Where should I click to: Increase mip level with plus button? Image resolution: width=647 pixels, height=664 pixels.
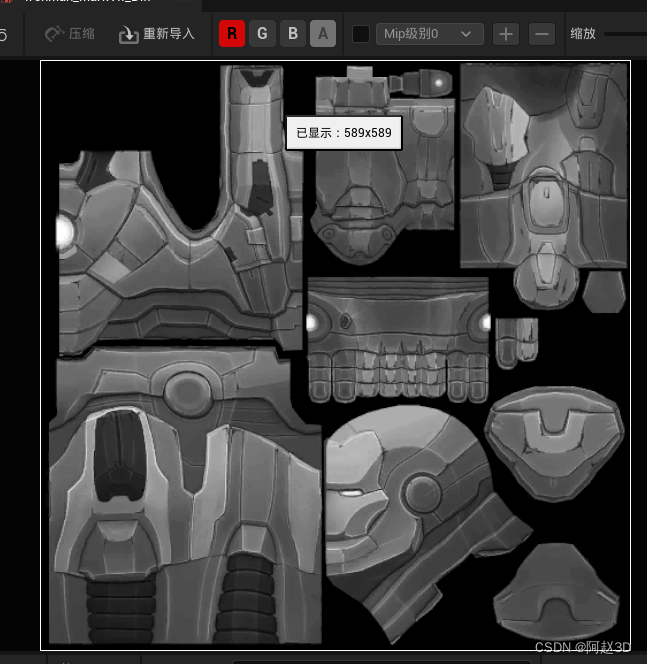pyautogui.click(x=506, y=34)
